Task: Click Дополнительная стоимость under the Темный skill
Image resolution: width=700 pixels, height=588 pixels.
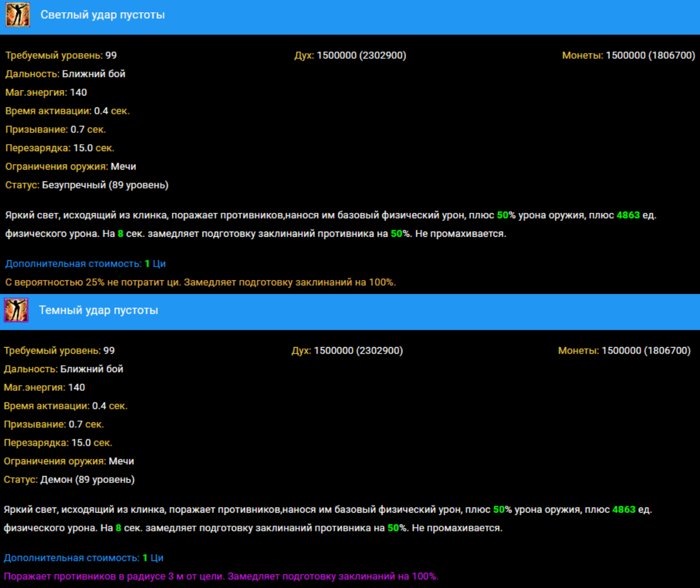Action: 83,558
